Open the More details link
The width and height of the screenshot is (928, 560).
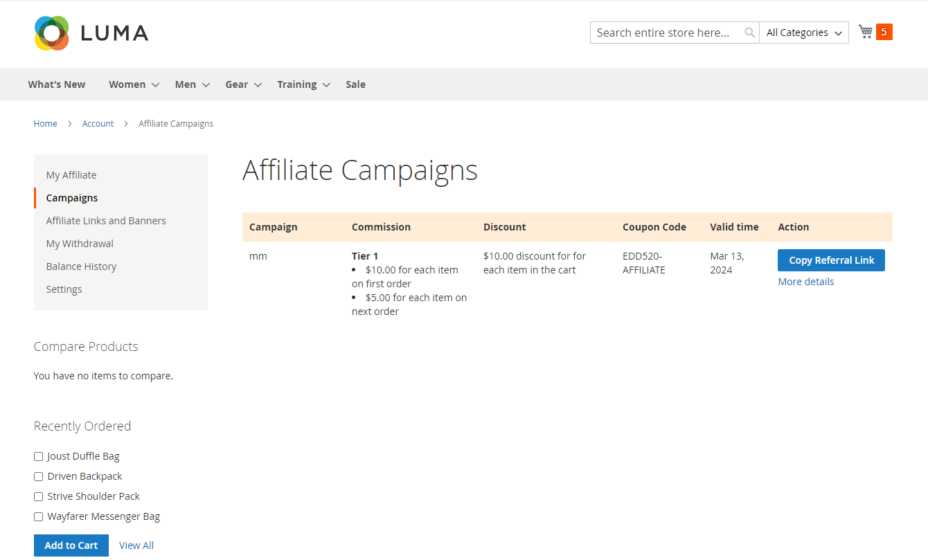pyautogui.click(x=805, y=282)
